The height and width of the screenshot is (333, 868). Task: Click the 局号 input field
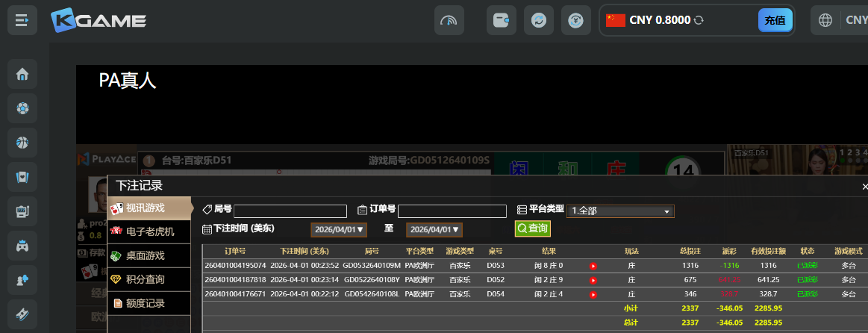(x=290, y=211)
